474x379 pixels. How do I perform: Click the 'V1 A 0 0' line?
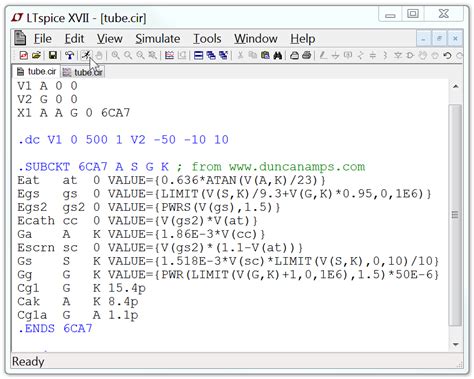[47, 86]
